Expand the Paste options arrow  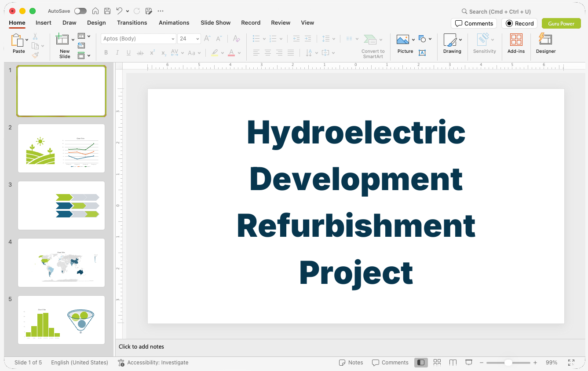27,40
